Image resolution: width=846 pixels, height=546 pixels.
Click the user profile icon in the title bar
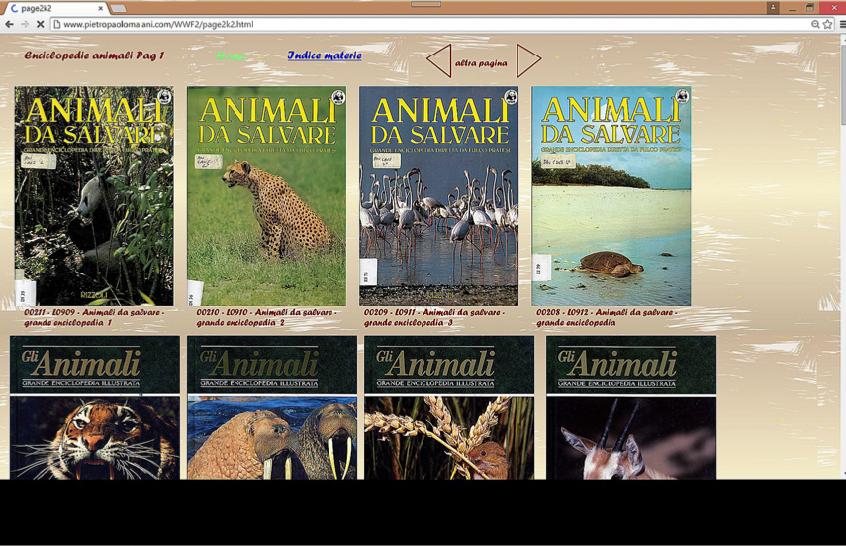(773, 8)
